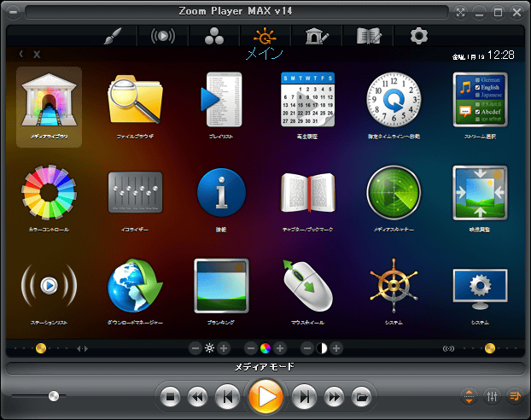
Task: Click the 12:28 clock display
Action: 501,55
